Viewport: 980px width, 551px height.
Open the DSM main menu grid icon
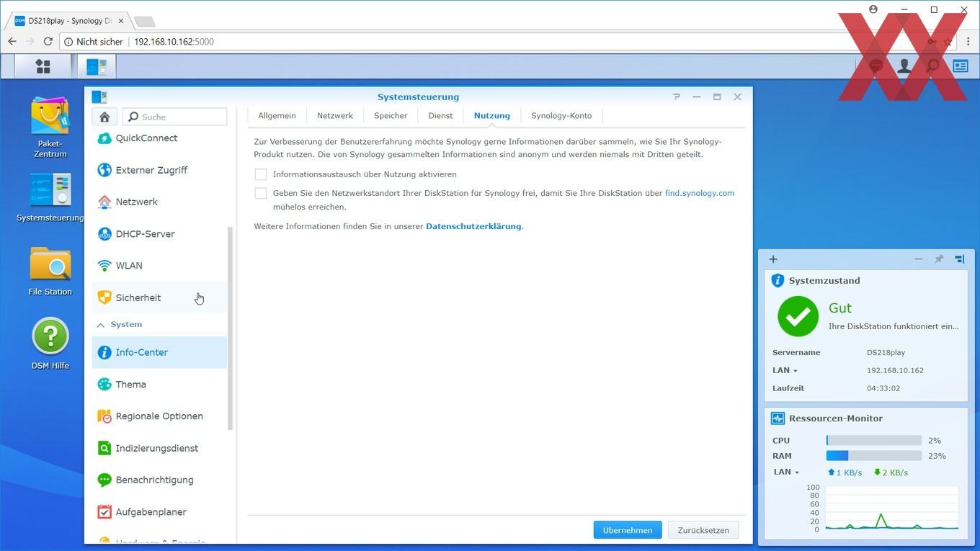tap(43, 66)
